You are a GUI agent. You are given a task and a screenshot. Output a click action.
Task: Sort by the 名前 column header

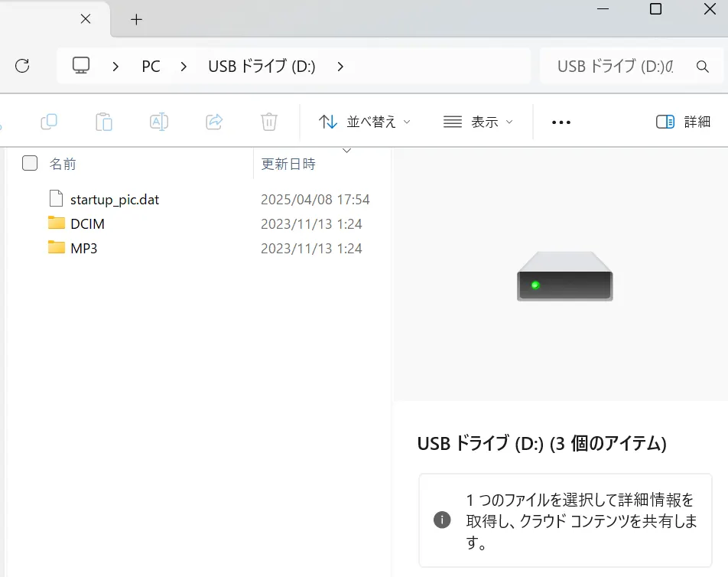(63, 164)
